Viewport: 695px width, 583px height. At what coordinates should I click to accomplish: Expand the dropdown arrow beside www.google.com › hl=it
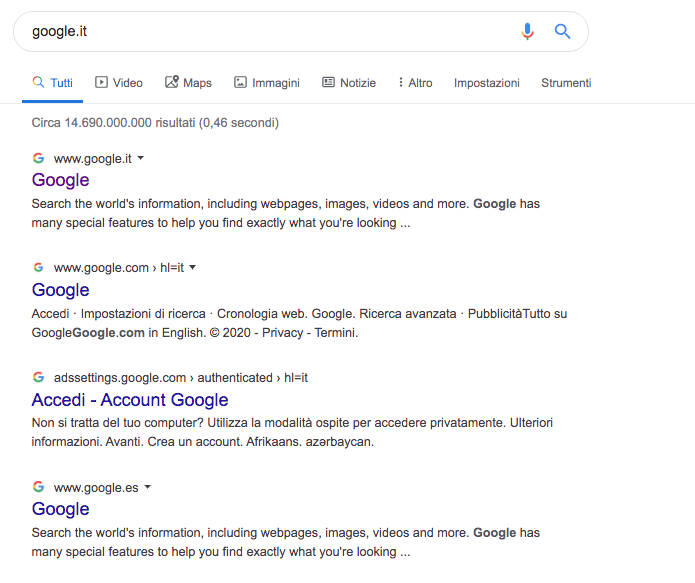pos(192,267)
